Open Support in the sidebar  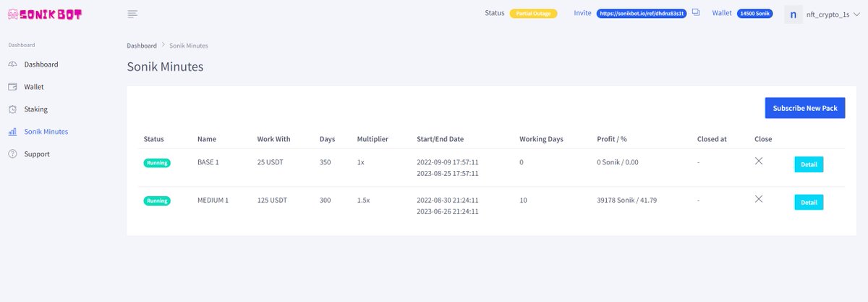tap(37, 154)
